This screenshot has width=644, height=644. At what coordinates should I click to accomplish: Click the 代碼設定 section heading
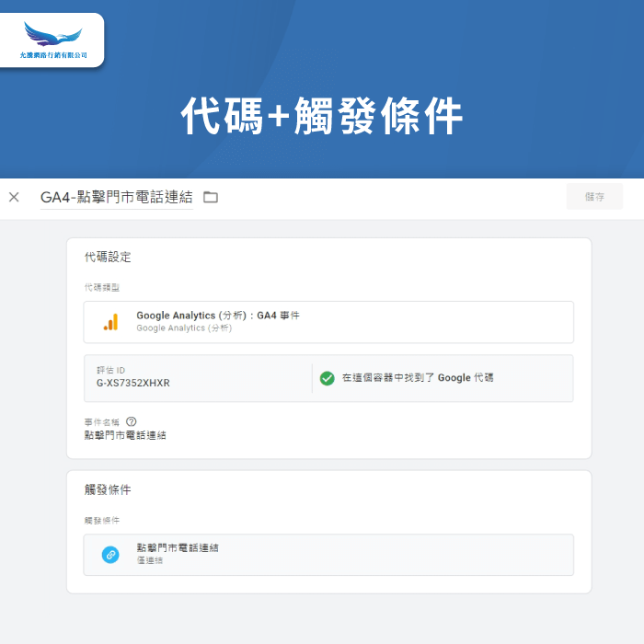tap(108, 258)
